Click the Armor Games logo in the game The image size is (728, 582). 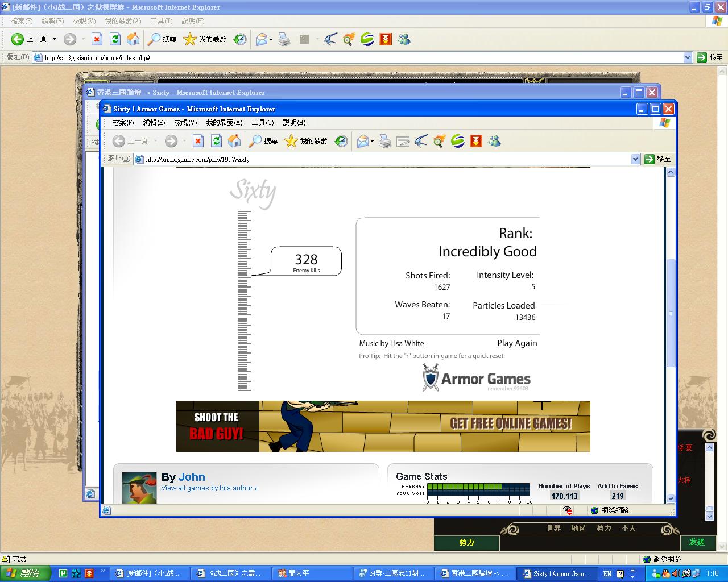[x=476, y=379]
